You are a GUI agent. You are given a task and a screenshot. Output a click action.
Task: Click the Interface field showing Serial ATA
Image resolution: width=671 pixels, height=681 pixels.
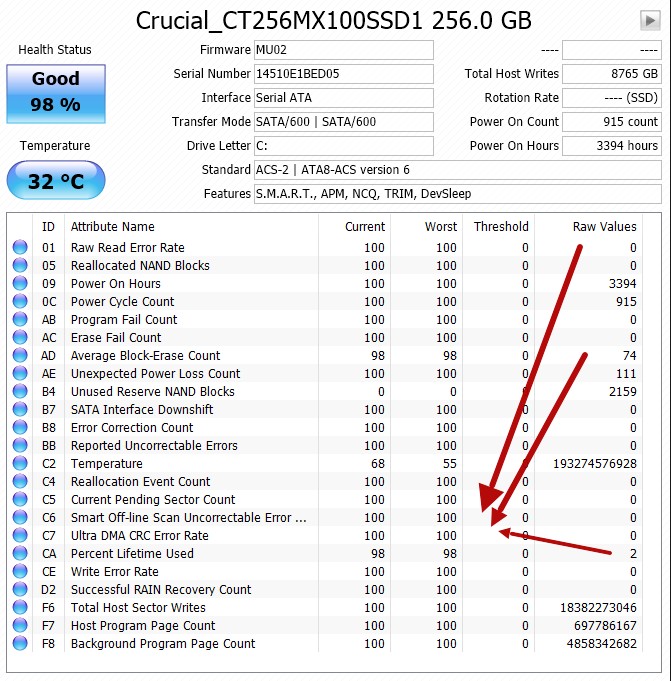pyautogui.click(x=344, y=98)
